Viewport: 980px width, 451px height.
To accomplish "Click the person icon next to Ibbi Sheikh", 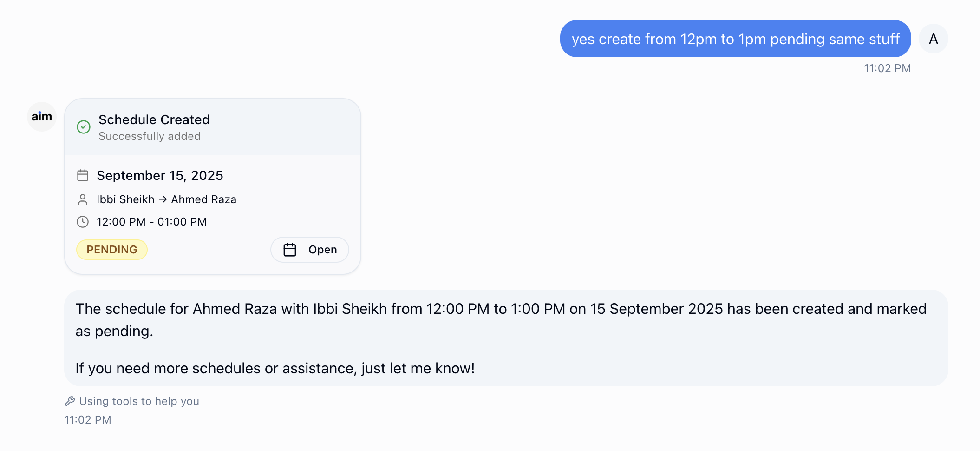I will tap(83, 199).
